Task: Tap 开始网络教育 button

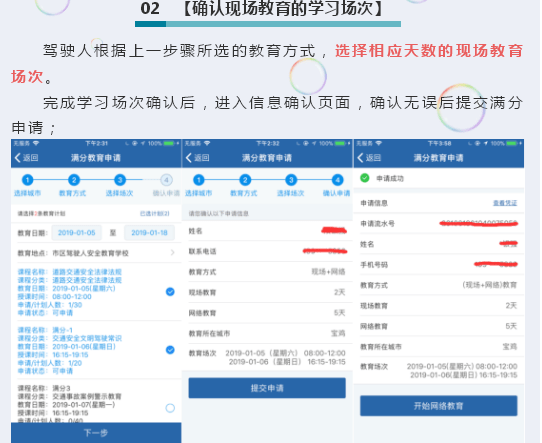Action: click(439, 406)
